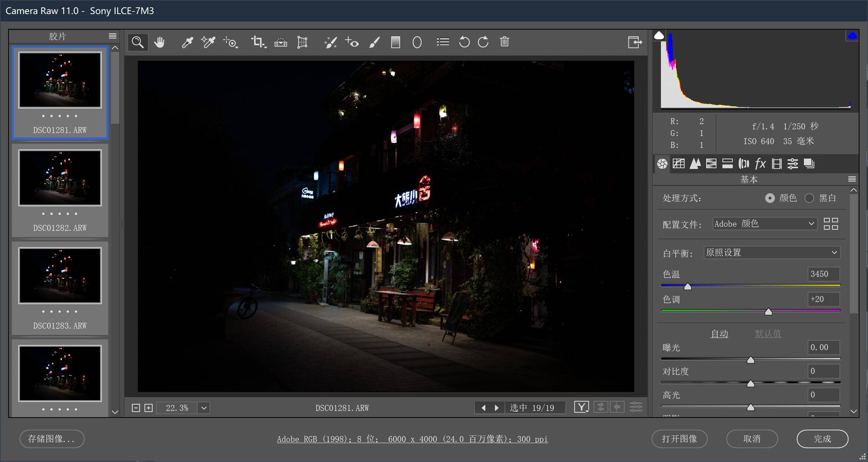The width and height of the screenshot is (868, 462).
Task: Toggle the highlight clipping warning in histogram
Action: pyautogui.click(x=852, y=36)
